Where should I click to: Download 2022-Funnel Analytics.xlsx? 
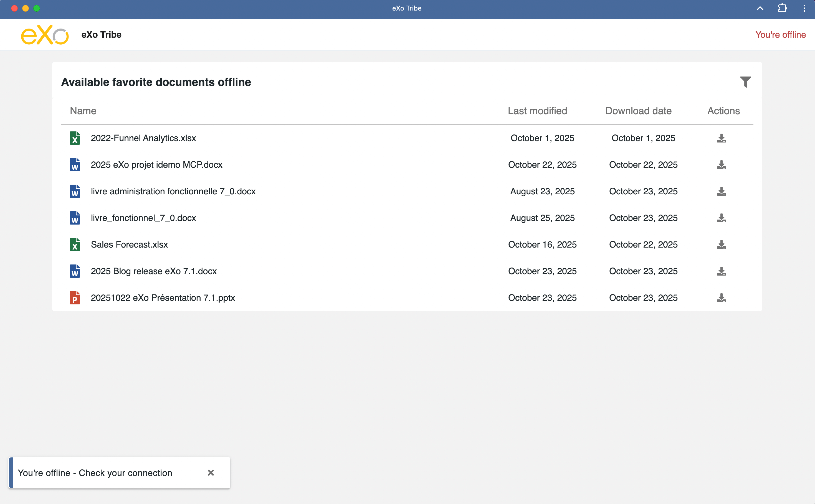[721, 138]
